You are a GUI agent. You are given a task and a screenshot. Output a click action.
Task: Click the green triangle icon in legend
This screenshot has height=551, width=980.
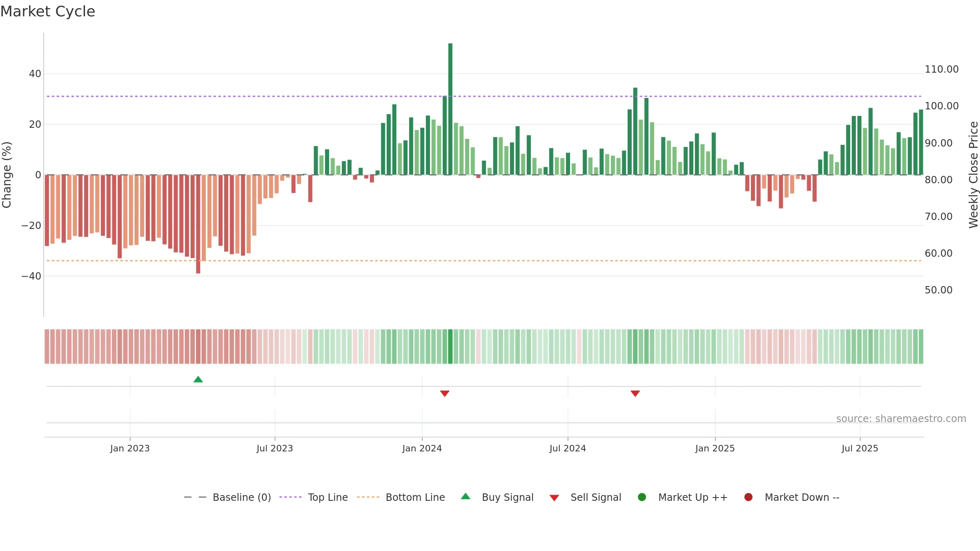tap(465, 496)
